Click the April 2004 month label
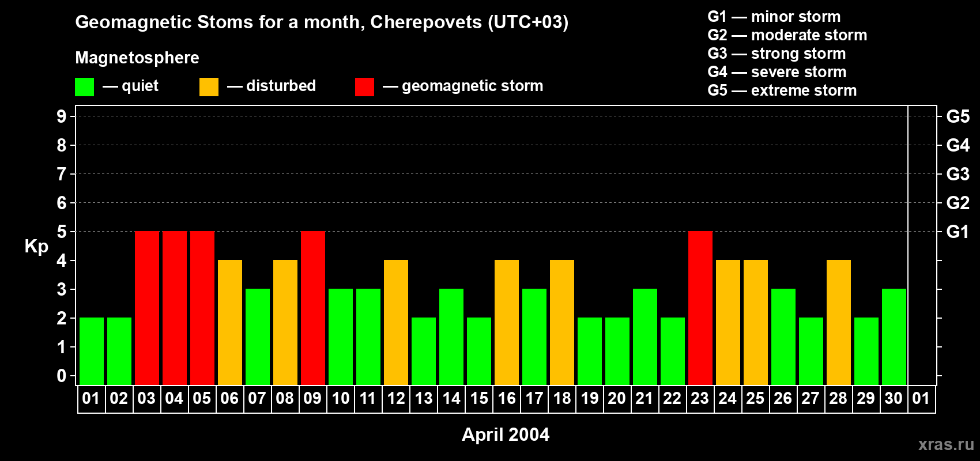 coord(506,434)
